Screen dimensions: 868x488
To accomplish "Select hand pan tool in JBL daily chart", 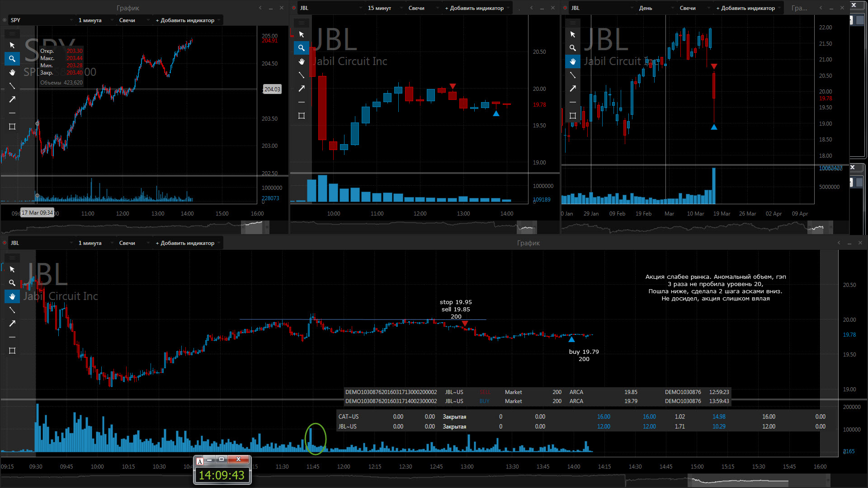I will tap(573, 61).
